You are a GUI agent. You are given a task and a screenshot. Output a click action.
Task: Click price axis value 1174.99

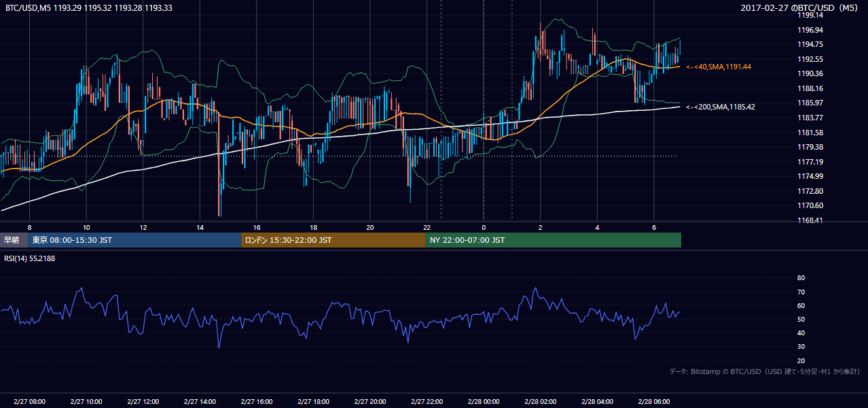tap(810, 176)
